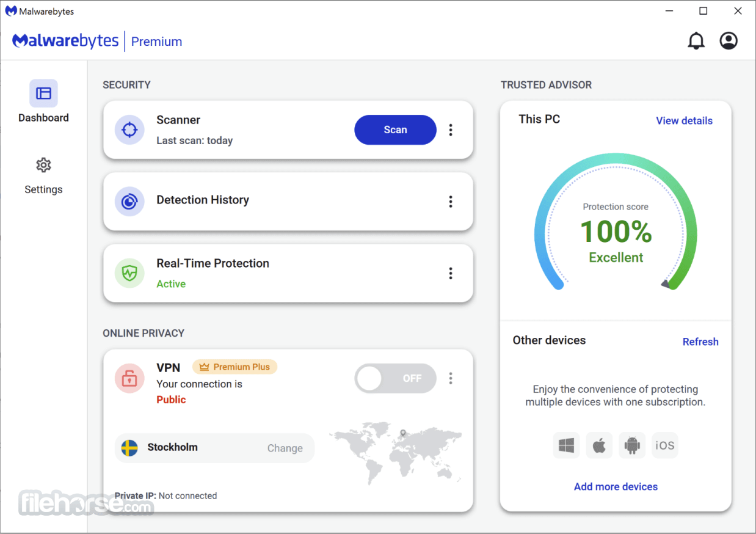
Task: Click the VPN unlocked padlock icon
Action: point(129,379)
